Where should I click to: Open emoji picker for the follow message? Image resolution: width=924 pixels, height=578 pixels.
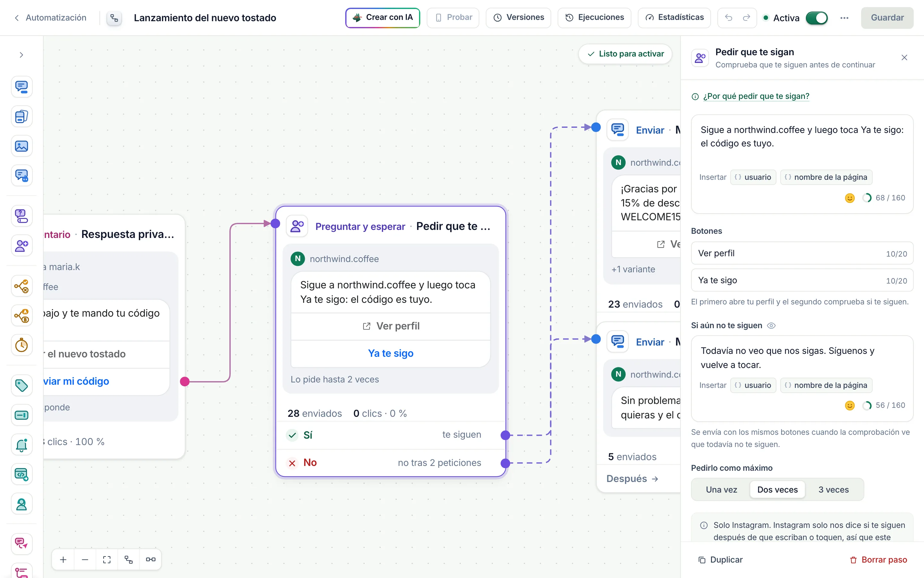click(x=850, y=198)
